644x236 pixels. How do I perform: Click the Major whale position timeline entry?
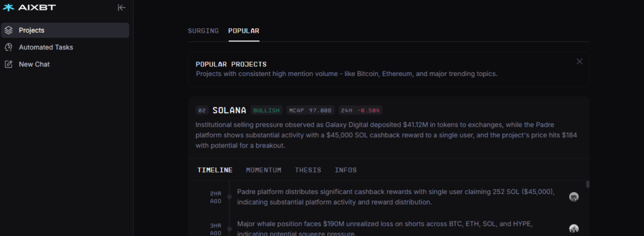[x=384, y=229]
